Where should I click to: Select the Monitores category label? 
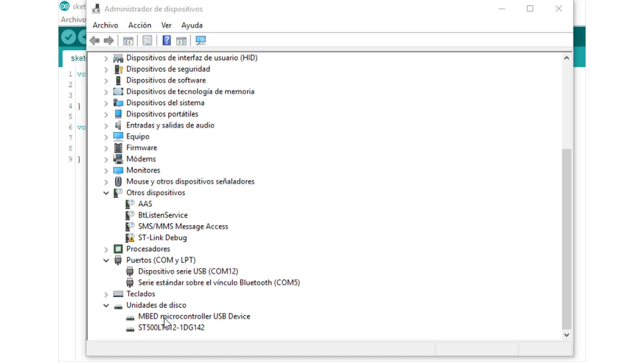click(143, 170)
